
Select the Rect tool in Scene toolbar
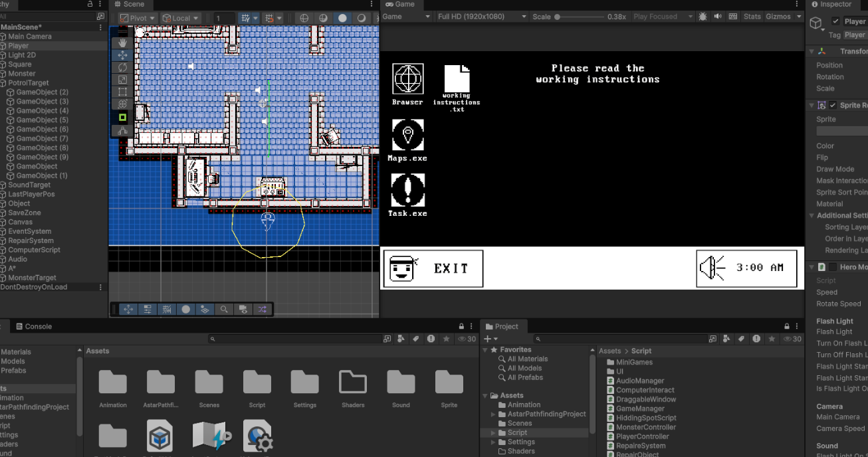pyautogui.click(x=122, y=92)
